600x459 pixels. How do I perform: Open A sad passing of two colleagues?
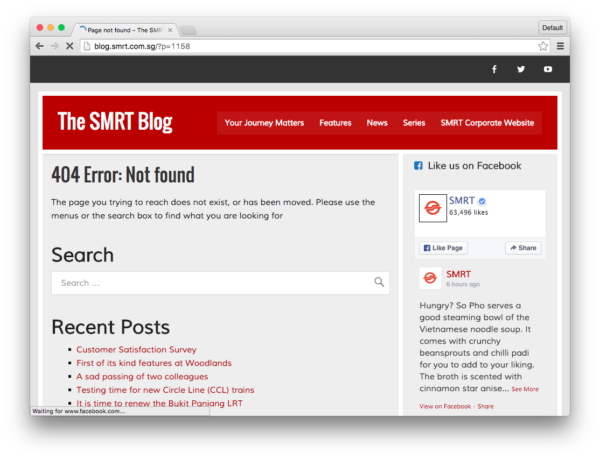pos(142,376)
